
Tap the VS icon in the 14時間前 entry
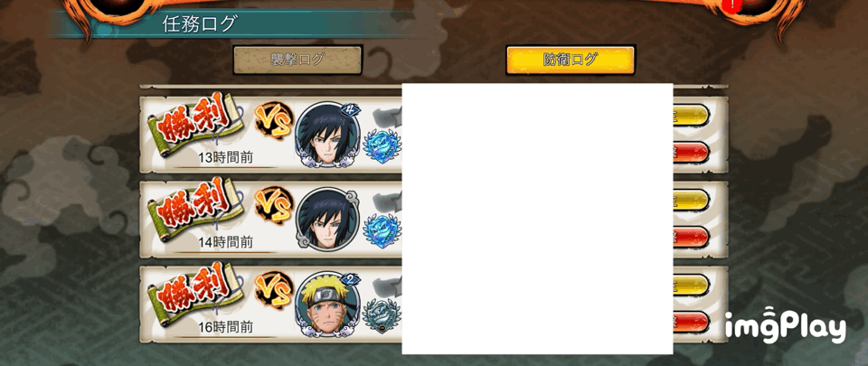point(274,206)
